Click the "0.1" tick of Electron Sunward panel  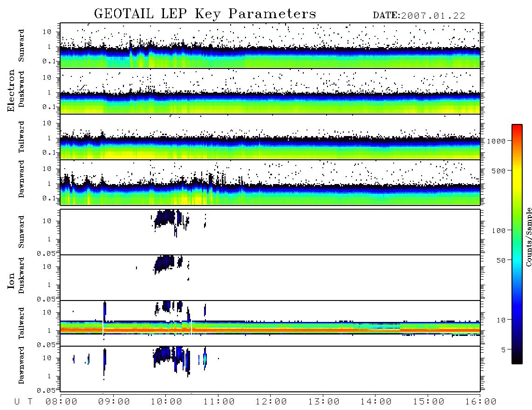click(49, 61)
